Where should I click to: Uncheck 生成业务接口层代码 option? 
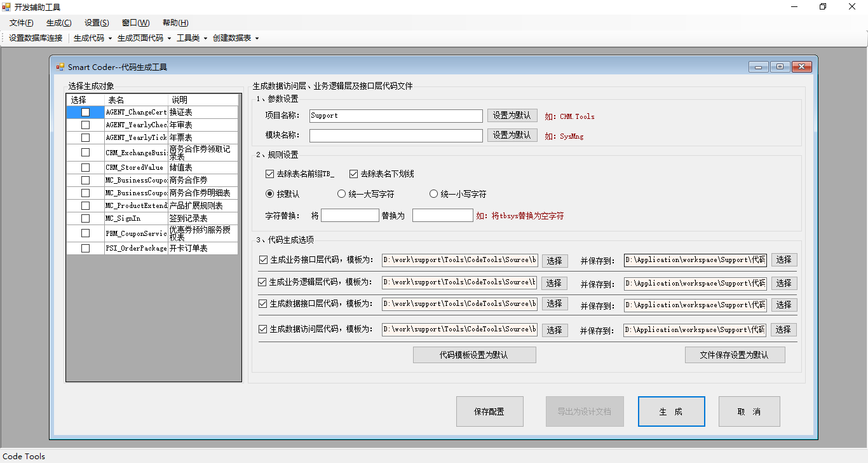click(264, 259)
